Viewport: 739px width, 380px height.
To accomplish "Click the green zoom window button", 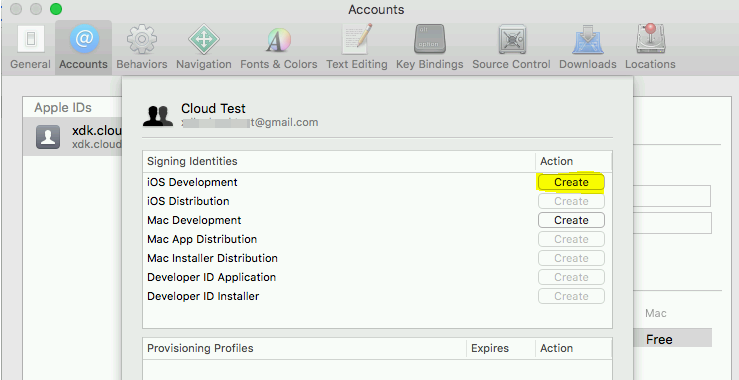I will click(56, 9).
